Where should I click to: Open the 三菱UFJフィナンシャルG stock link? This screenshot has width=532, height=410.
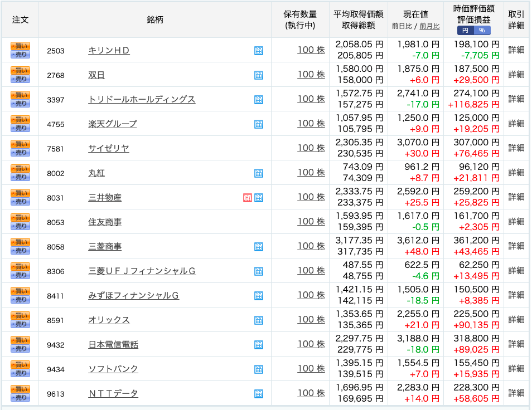(x=142, y=271)
